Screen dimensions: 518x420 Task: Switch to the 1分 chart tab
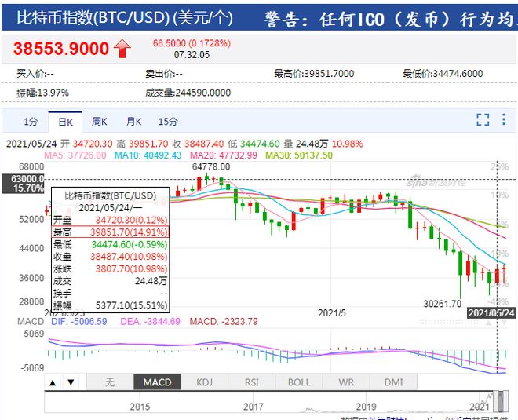pos(30,122)
